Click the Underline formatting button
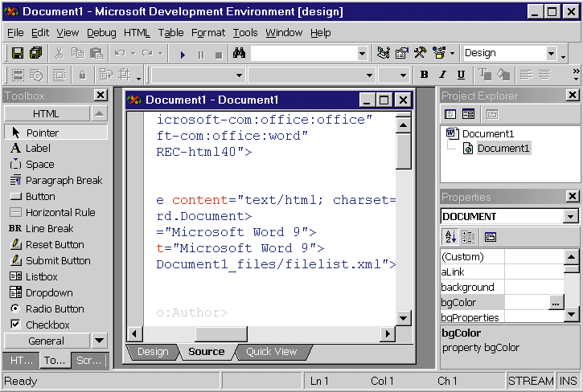This screenshot has width=583, height=392. (461, 75)
